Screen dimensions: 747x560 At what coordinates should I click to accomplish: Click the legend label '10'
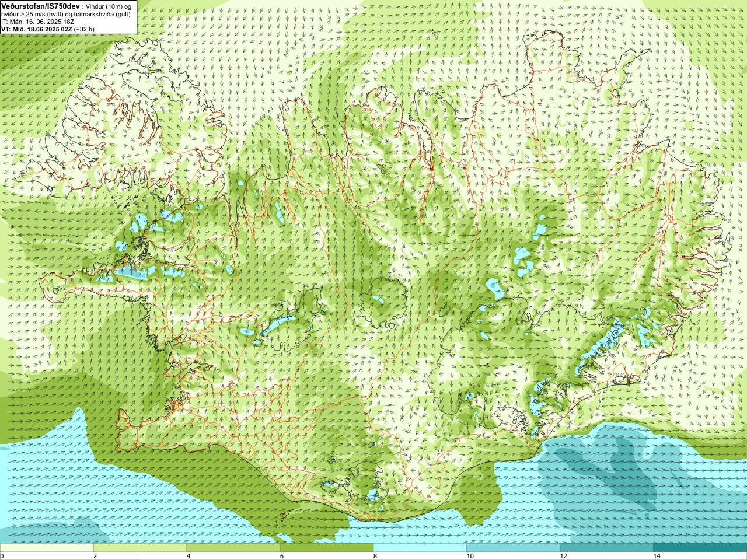point(470,556)
